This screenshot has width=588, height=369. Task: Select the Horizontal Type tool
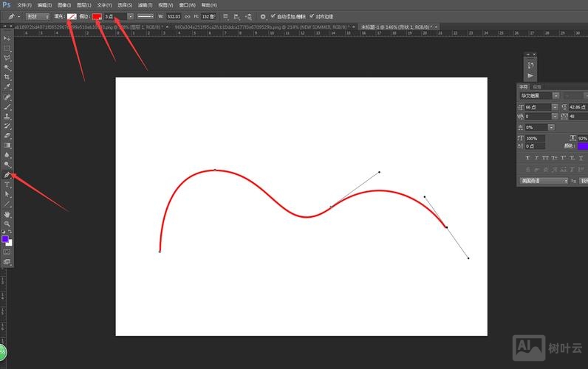(7, 184)
